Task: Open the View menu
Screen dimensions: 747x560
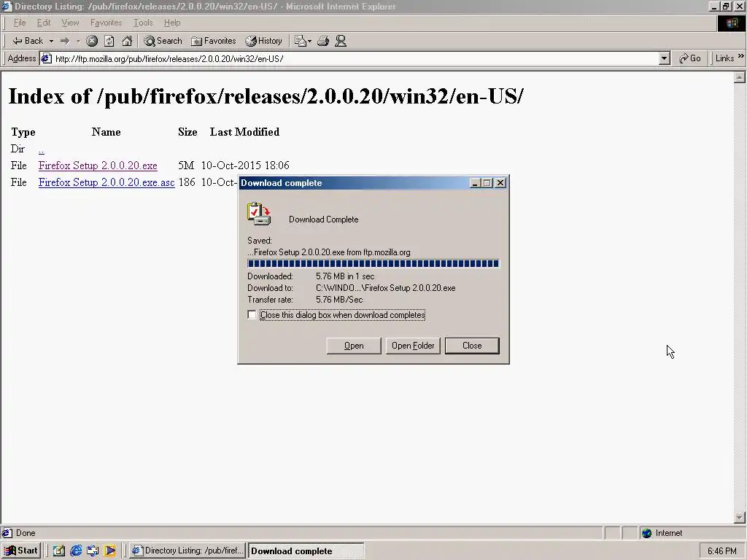Action: pos(70,23)
